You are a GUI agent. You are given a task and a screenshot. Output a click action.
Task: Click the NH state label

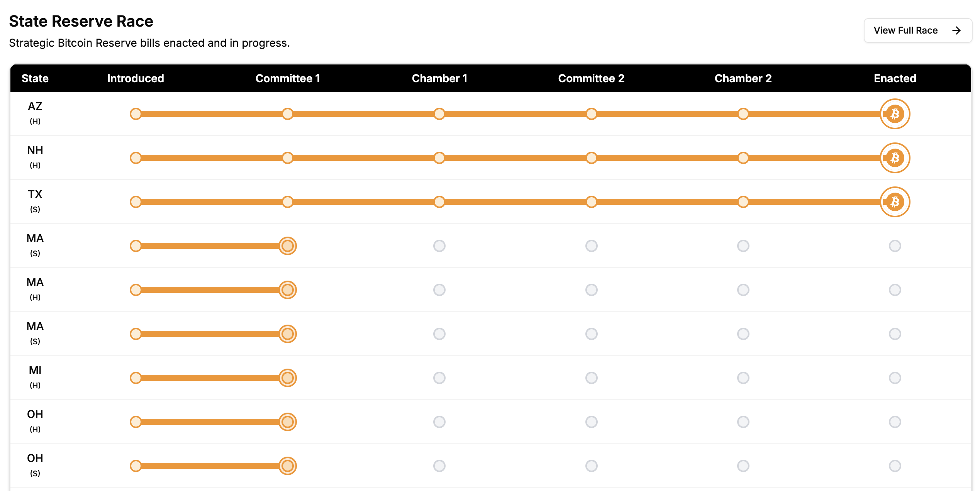35,151
